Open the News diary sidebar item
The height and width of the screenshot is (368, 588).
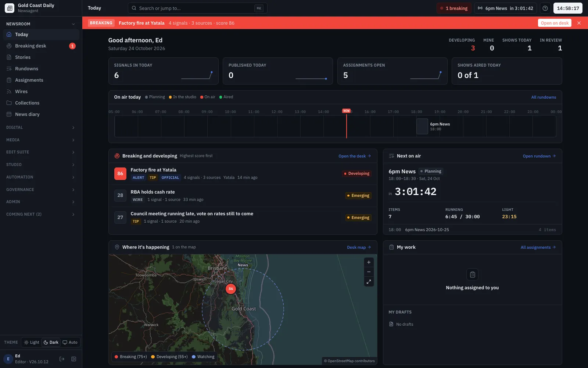click(x=41, y=114)
